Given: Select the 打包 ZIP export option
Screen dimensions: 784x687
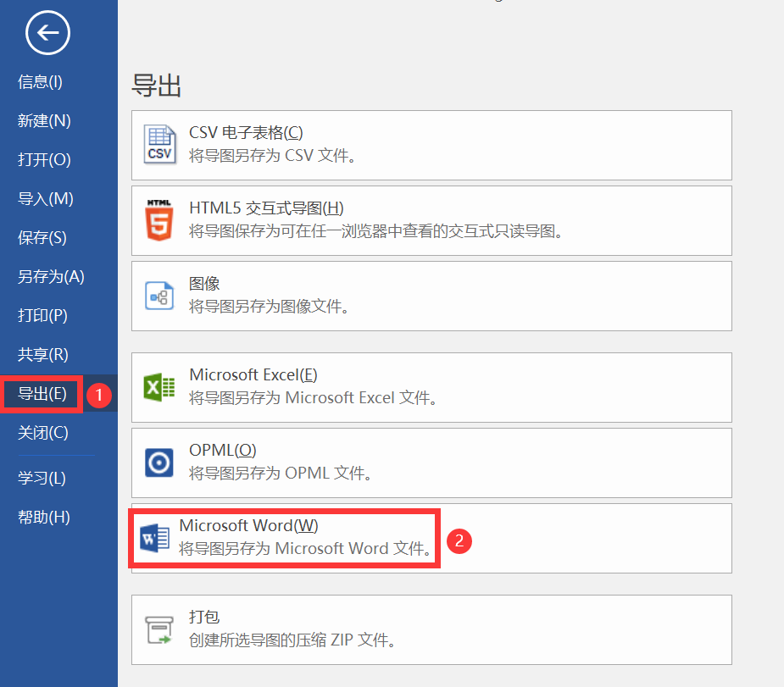Looking at the screenshot, I should 431,629.
